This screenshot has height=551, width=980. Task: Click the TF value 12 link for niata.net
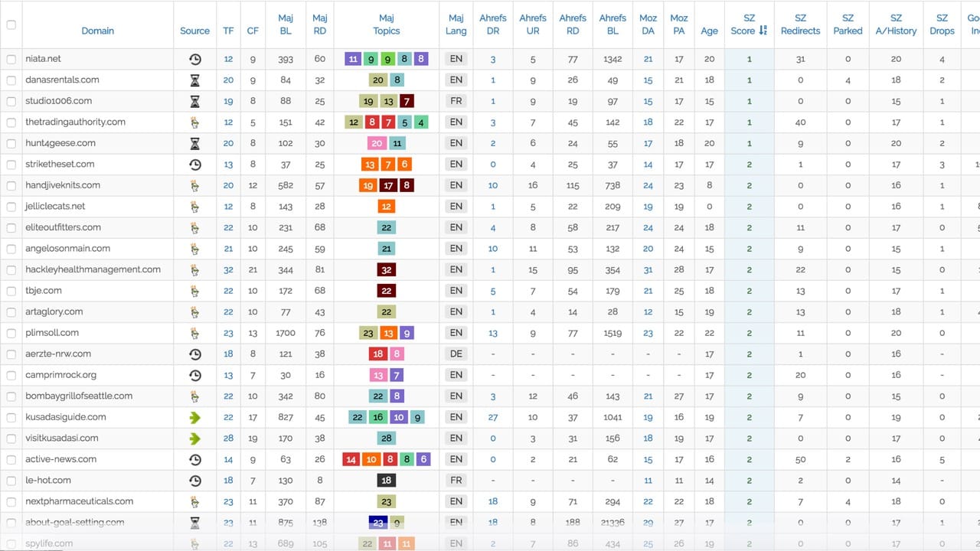click(x=228, y=58)
